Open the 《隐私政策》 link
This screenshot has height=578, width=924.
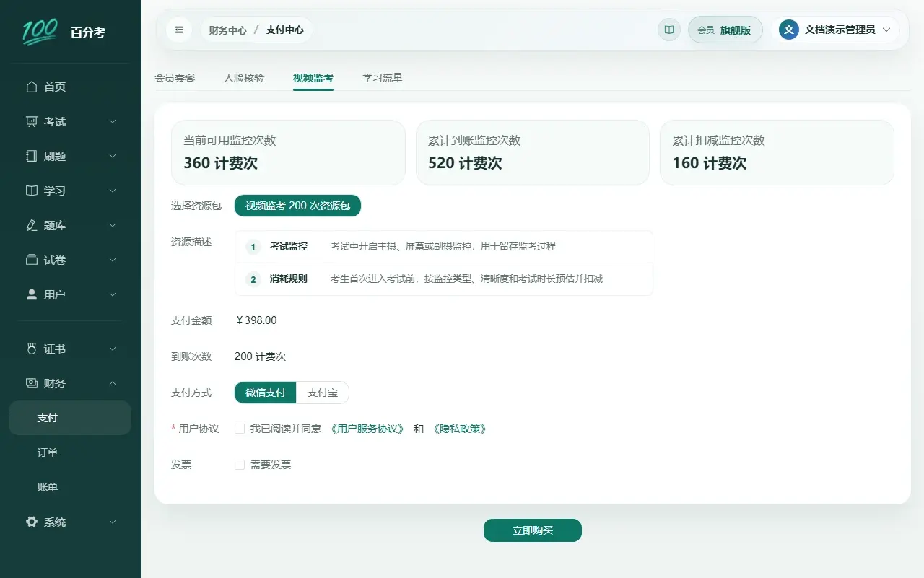click(x=460, y=429)
